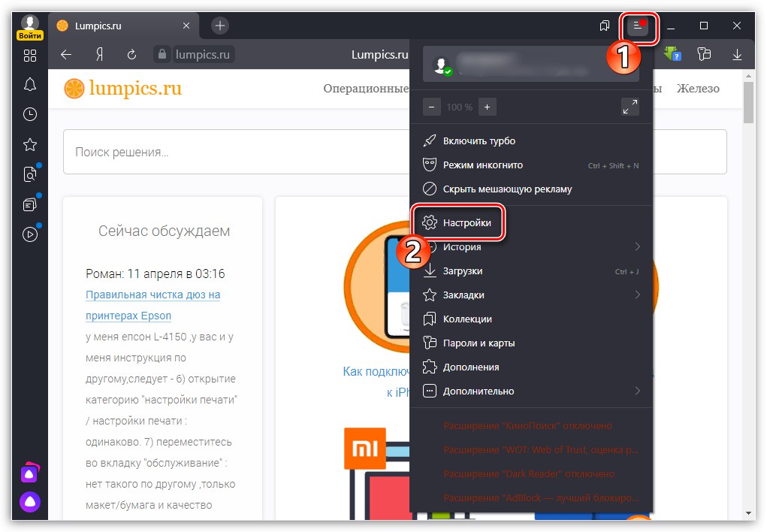This screenshot has width=767, height=532.
Task: Expand the История submenu arrow
Action: (x=637, y=246)
